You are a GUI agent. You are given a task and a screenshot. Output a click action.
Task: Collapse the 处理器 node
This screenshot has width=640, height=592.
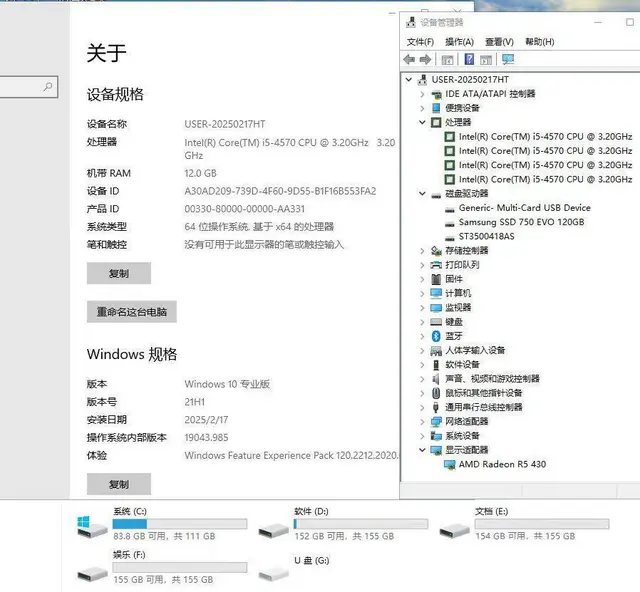(x=422, y=122)
